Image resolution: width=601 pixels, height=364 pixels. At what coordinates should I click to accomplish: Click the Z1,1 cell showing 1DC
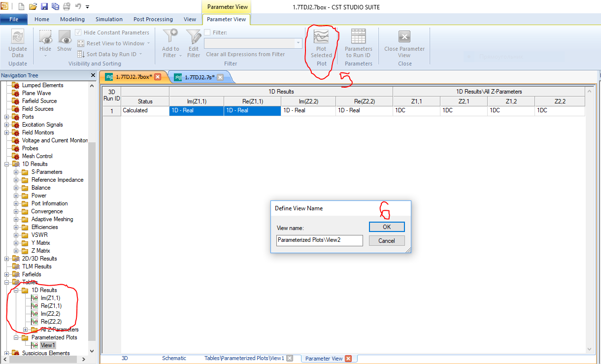416,110
